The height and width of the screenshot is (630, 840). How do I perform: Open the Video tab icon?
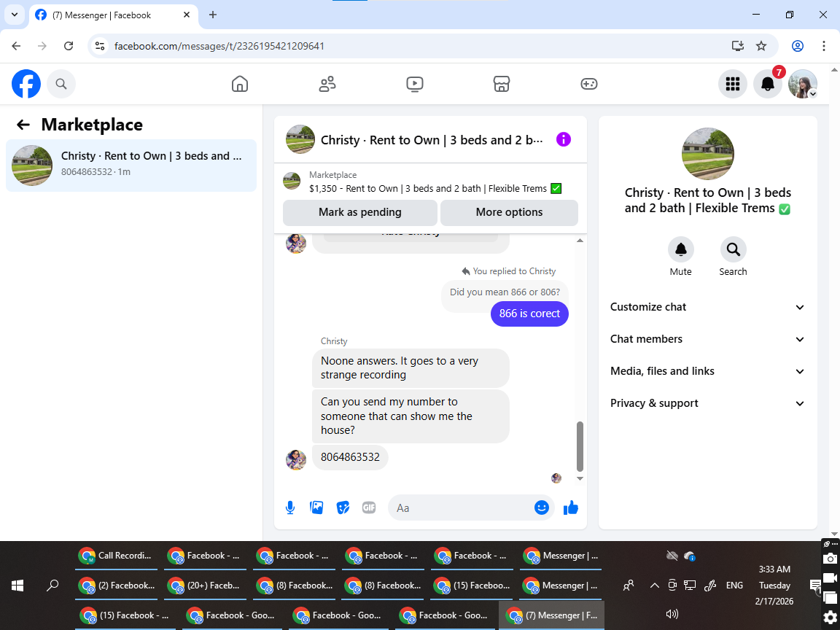point(415,84)
